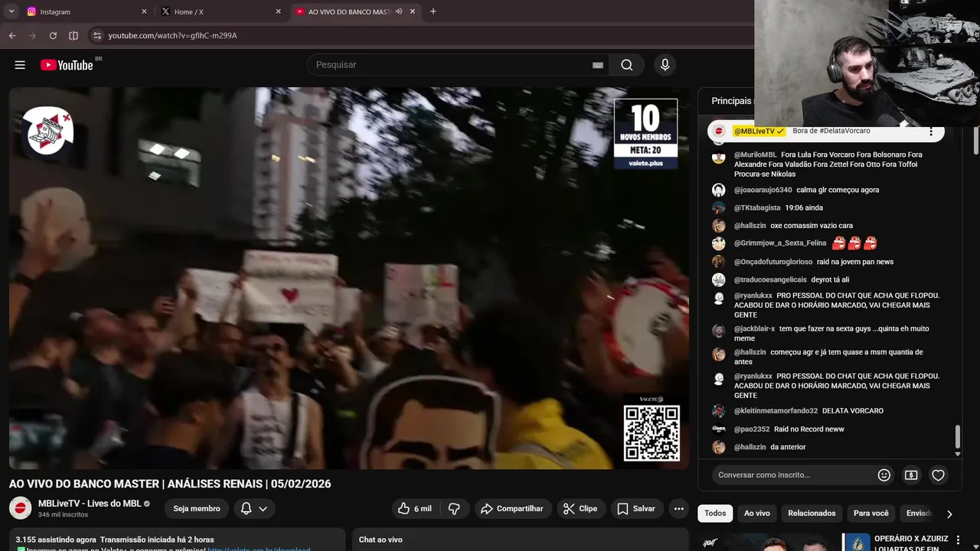The image size is (980, 551).
Task: Click Clipe button
Action: click(580, 509)
